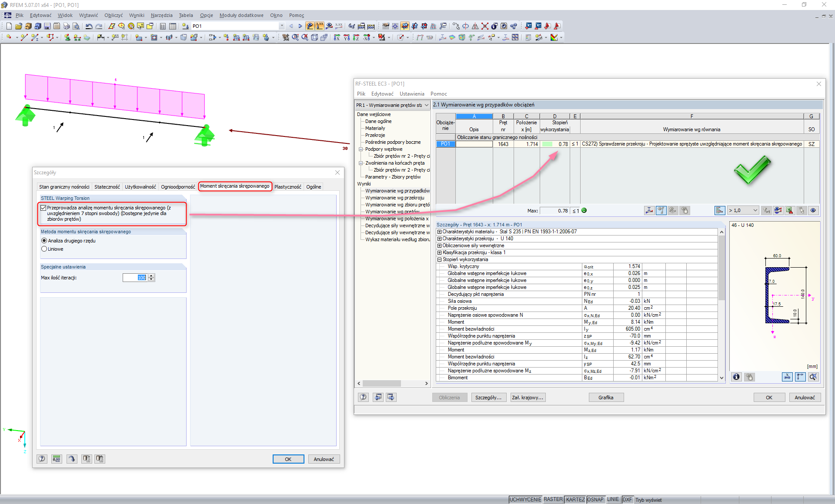This screenshot has height=504, width=835.
Task: Switch to the Plastyczność tab
Action: pos(287,187)
